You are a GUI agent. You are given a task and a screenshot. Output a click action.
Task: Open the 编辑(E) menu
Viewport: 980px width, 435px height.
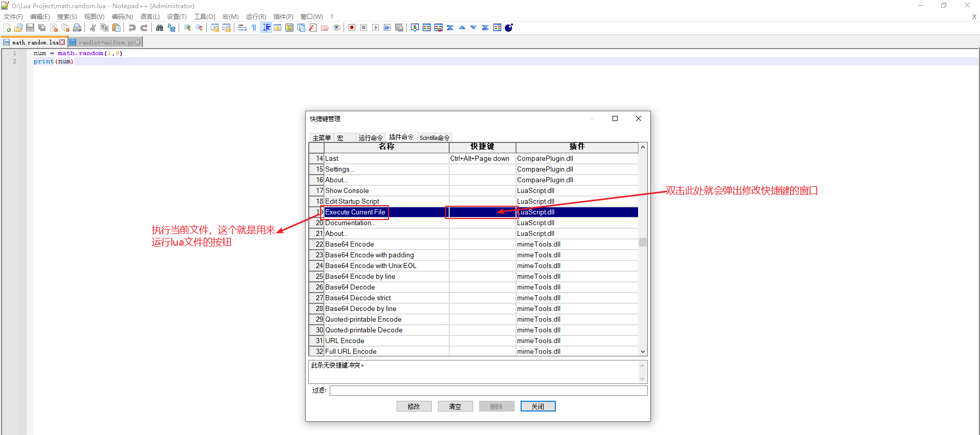coord(40,17)
